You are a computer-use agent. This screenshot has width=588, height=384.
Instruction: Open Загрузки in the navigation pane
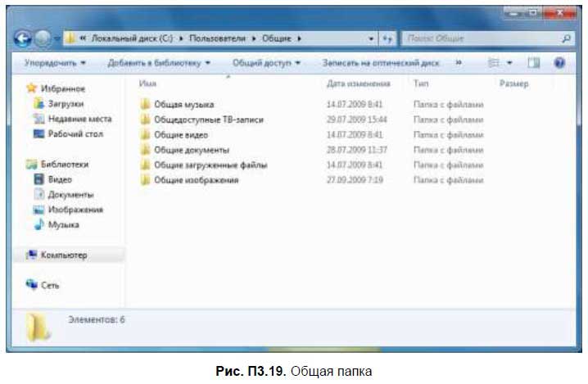coord(66,104)
